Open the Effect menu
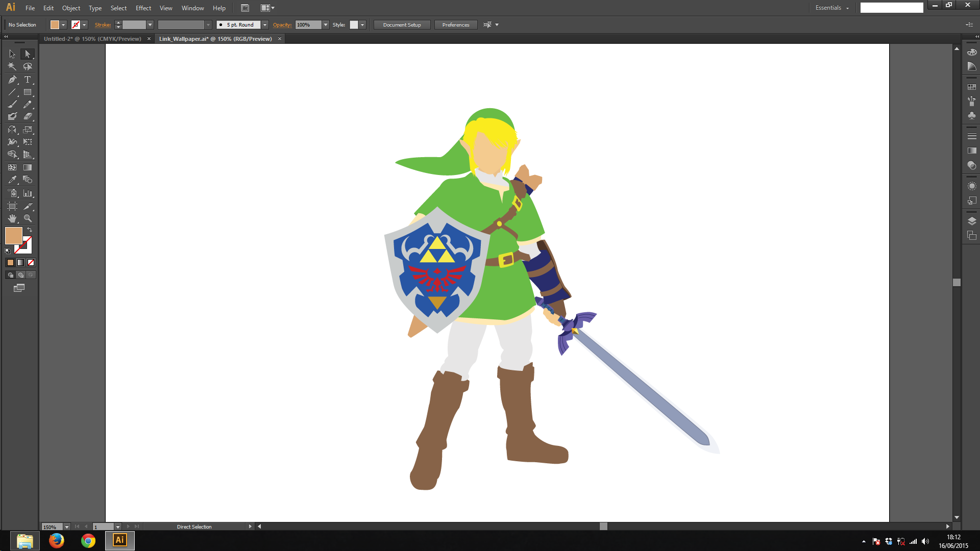 coord(143,8)
